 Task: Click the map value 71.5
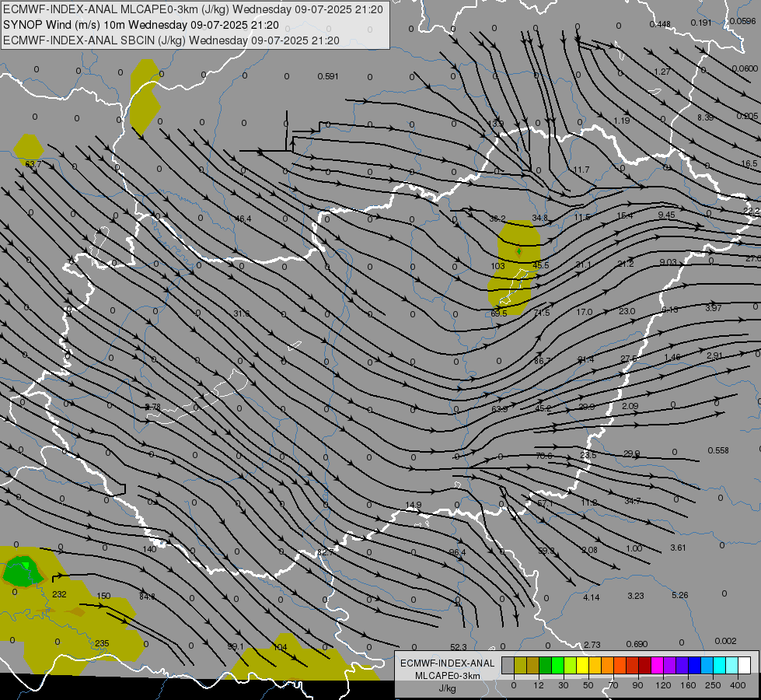(x=542, y=313)
